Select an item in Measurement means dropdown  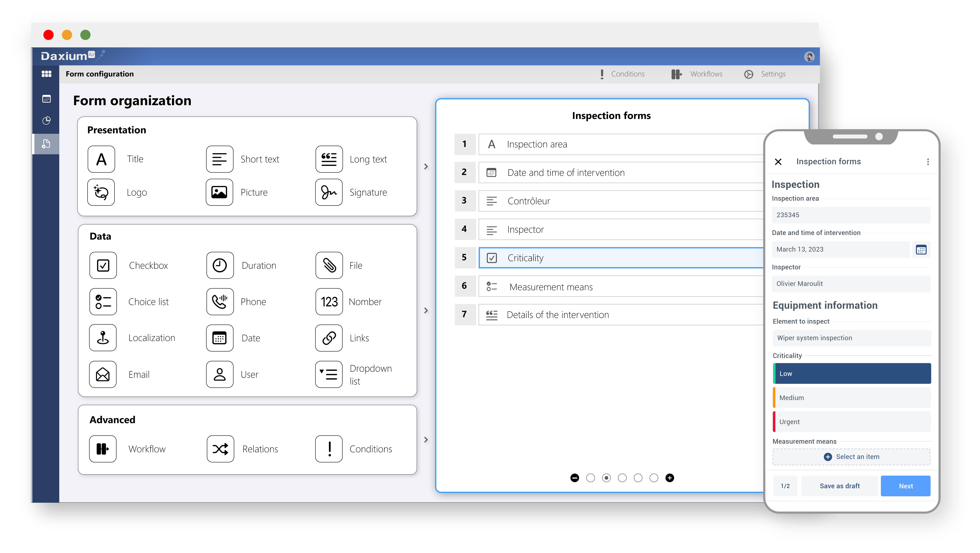click(851, 457)
